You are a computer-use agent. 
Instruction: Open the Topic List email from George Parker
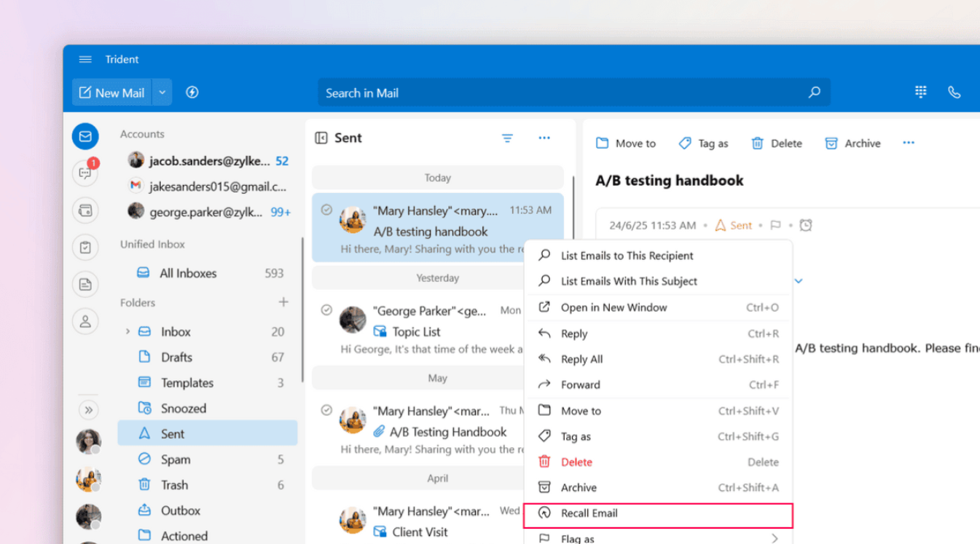(418, 329)
